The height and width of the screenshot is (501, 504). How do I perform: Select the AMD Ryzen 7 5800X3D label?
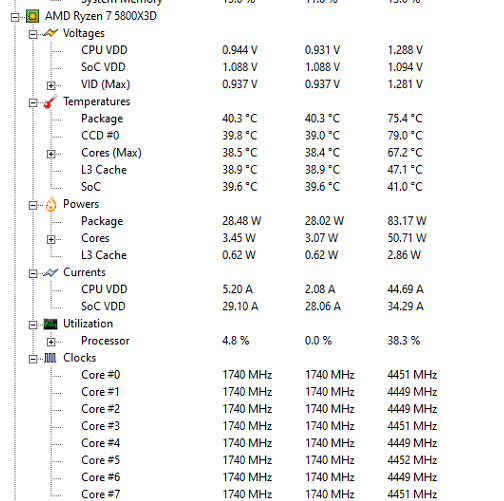tap(101, 16)
